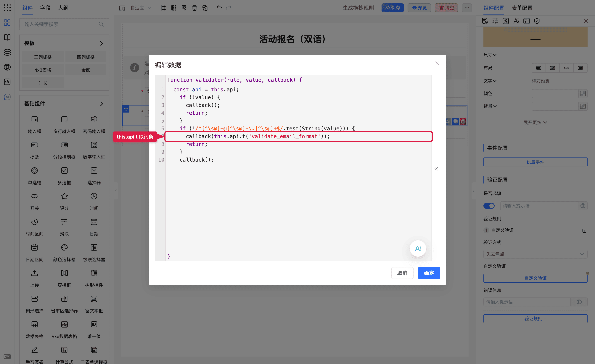This screenshot has height=364, width=595.
Task: Select the 单选框 radio component
Action: [35, 170]
